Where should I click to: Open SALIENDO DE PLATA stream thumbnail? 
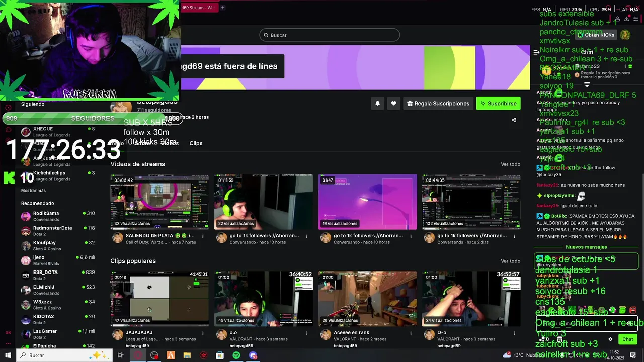click(159, 202)
